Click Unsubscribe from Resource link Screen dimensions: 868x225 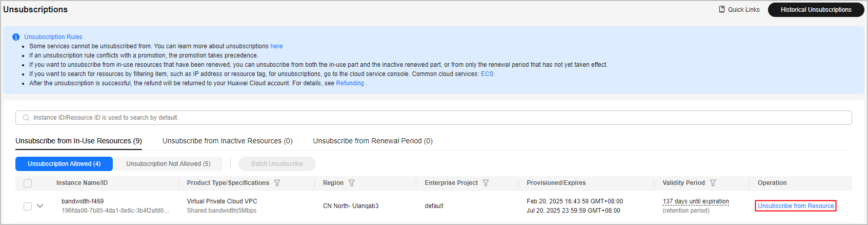point(796,206)
